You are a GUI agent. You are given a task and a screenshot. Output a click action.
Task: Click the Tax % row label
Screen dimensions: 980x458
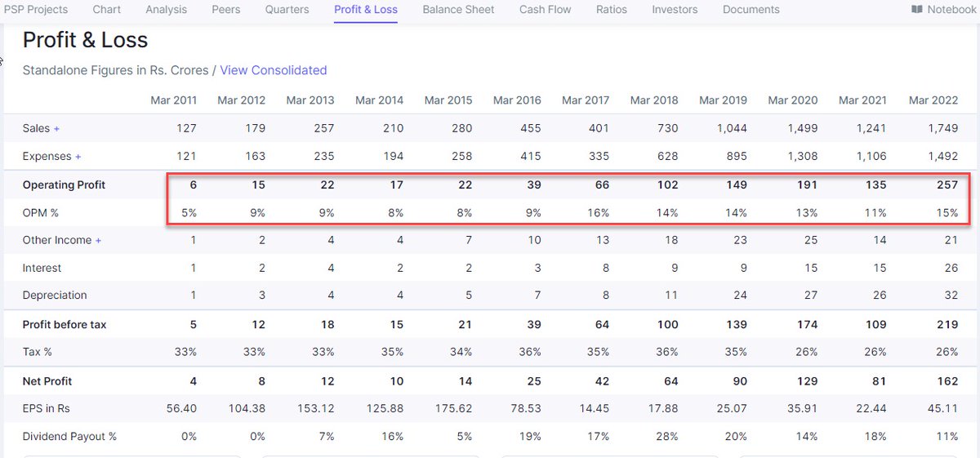coord(38,352)
